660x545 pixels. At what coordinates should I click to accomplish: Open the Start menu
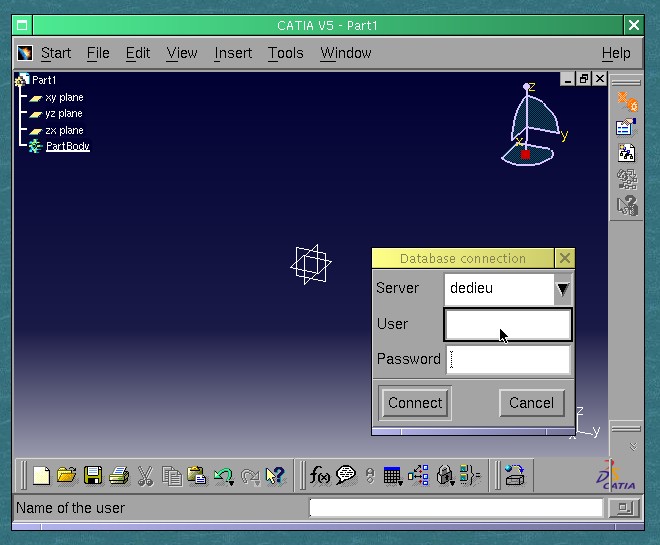click(x=56, y=53)
